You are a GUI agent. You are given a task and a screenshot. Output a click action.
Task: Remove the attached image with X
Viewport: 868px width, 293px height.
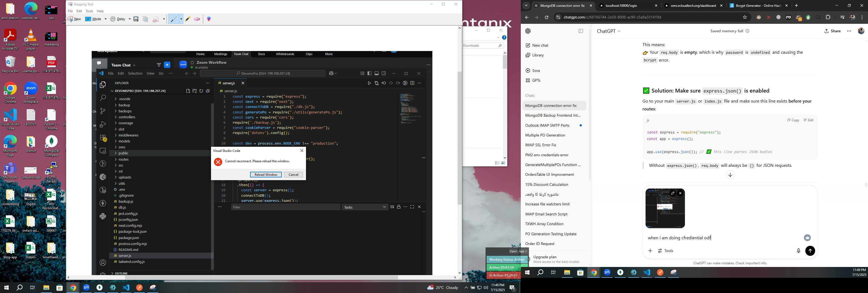coord(680,193)
